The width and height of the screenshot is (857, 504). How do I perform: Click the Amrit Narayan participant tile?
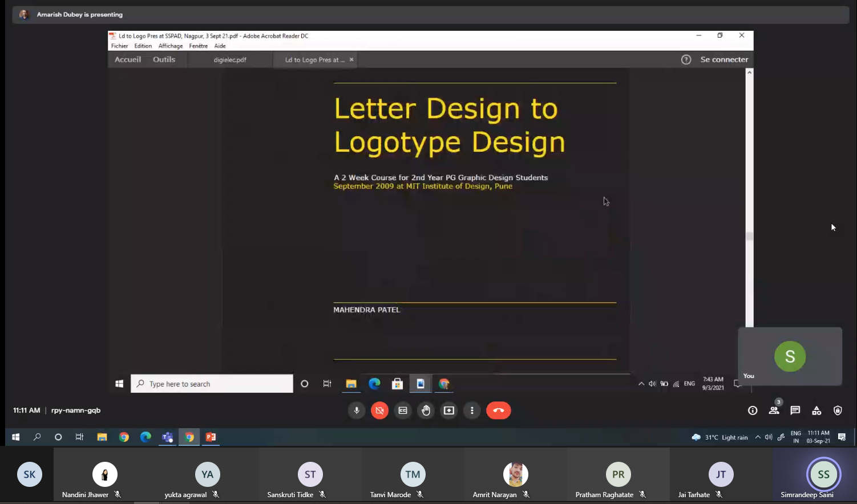tap(515, 475)
